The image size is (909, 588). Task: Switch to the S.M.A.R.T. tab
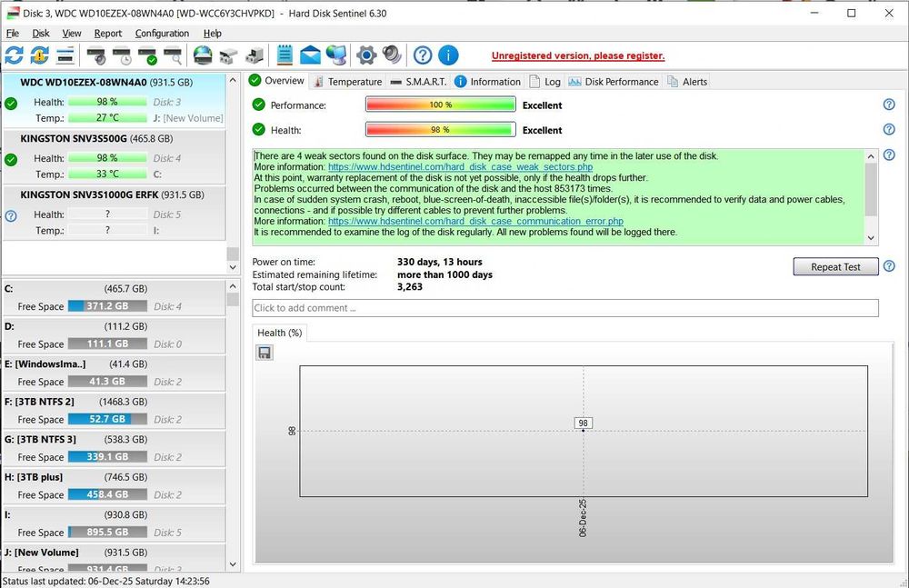coord(418,82)
